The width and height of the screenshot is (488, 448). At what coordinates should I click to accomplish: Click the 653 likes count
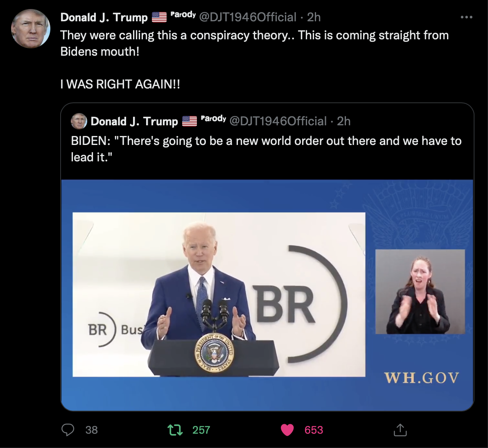[314, 430]
